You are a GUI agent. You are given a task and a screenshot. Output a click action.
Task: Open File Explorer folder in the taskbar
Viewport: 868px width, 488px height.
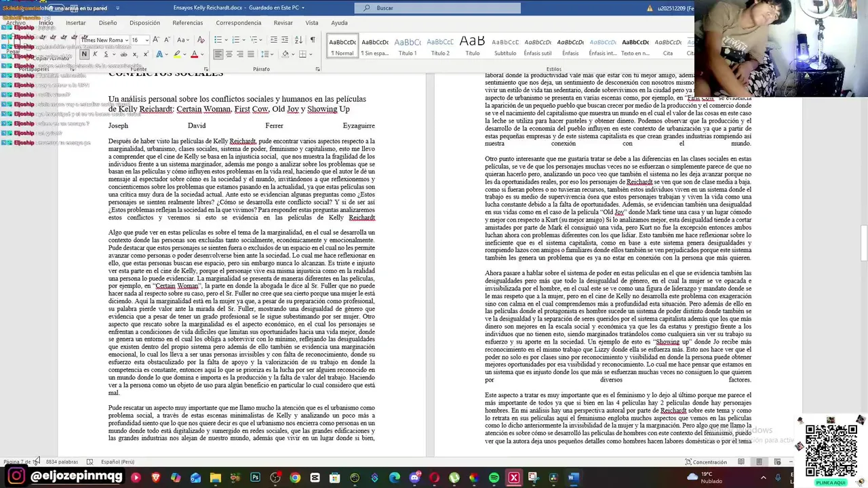pos(215,478)
